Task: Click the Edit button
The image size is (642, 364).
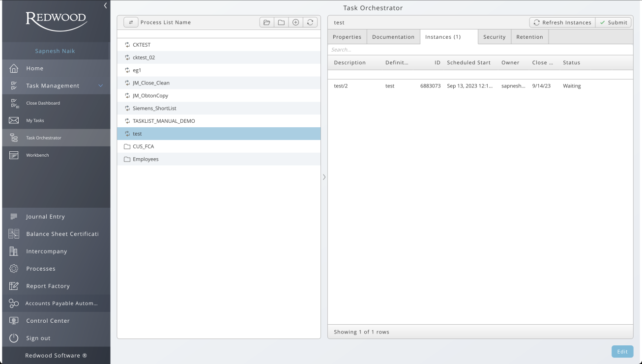Action: 622,352
